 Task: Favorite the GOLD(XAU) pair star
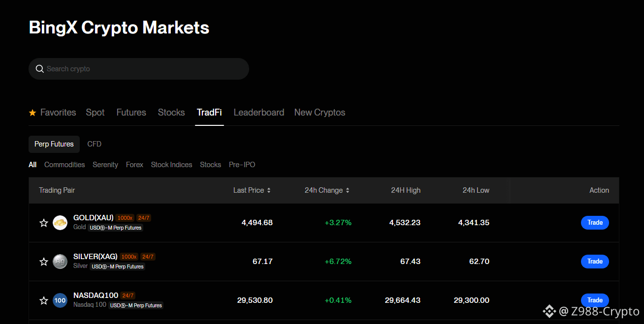[44, 223]
